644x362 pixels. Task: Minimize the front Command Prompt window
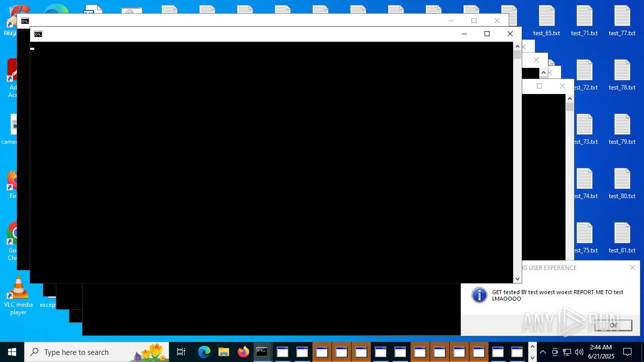tap(464, 34)
